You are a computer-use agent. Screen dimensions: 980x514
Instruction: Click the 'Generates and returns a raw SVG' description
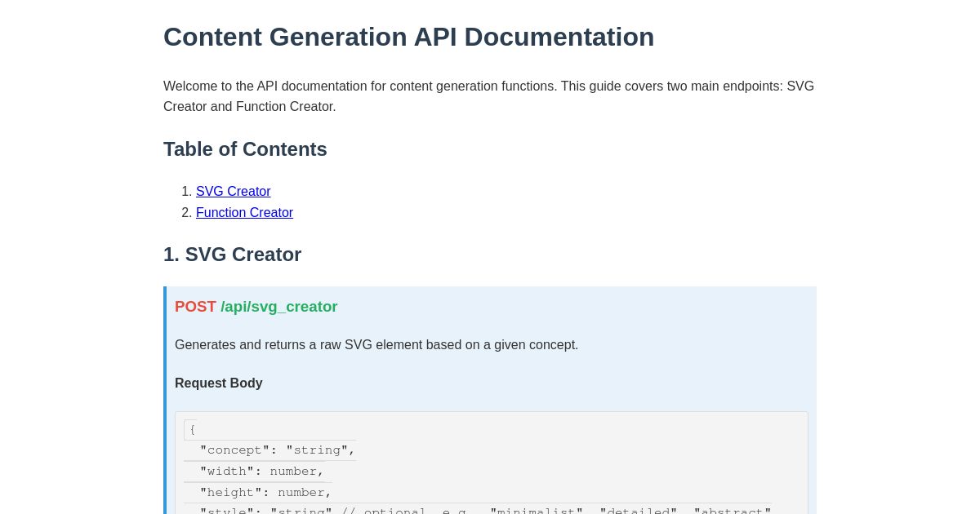[x=376, y=345]
